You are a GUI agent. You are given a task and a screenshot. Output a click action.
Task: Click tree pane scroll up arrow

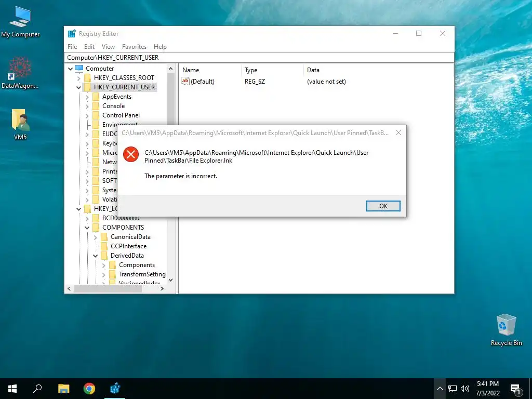(170, 69)
